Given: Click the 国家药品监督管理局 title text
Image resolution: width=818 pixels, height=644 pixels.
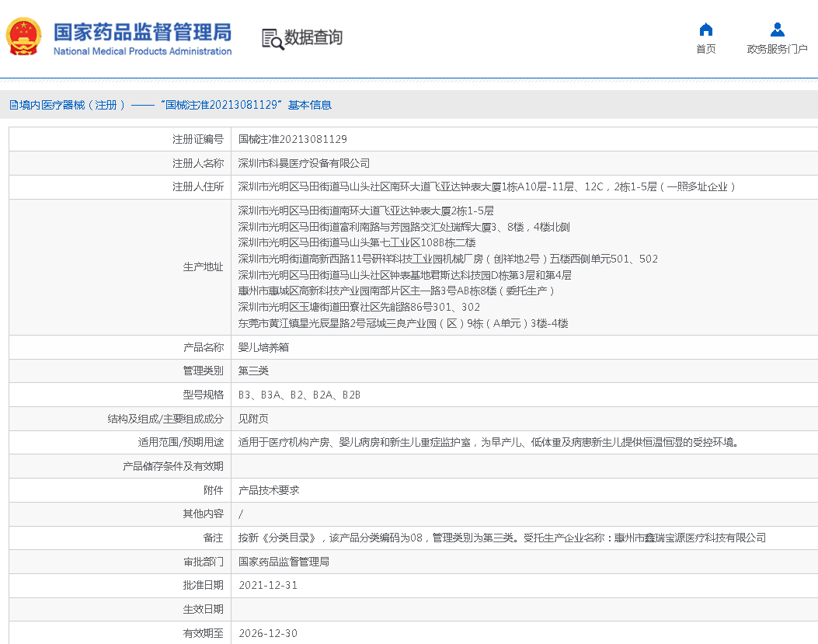Looking at the screenshot, I should click(142, 32).
